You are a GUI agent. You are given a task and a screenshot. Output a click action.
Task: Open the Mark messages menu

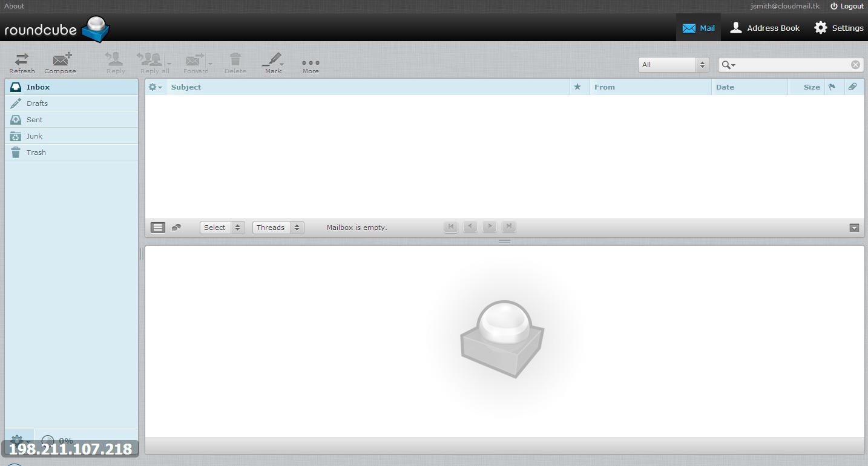pyautogui.click(x=273, y=62)
